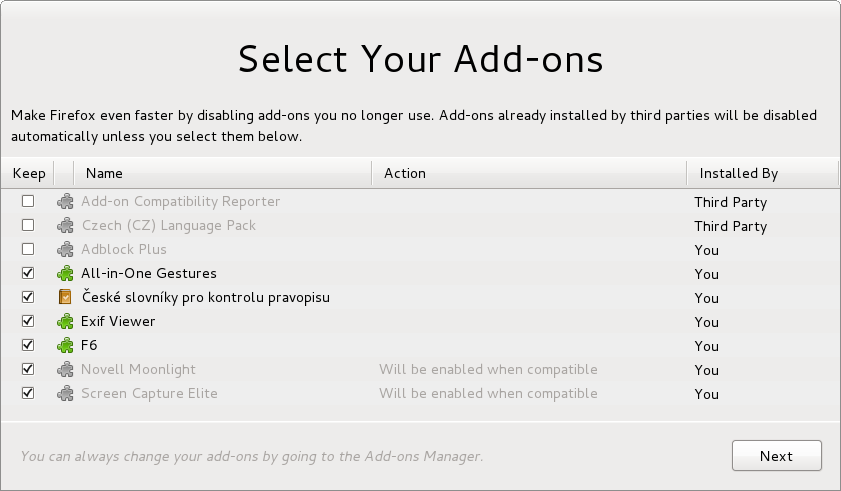Click the Screen Capture Elite puzzle icon
841x491 pixels.
coord(65,393)
